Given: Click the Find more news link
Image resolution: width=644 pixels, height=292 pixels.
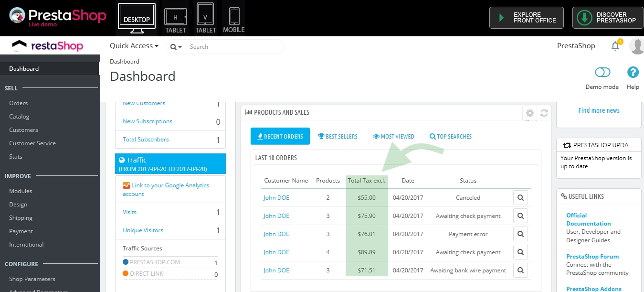Looking at the screenshot, I should pos(599,110).
